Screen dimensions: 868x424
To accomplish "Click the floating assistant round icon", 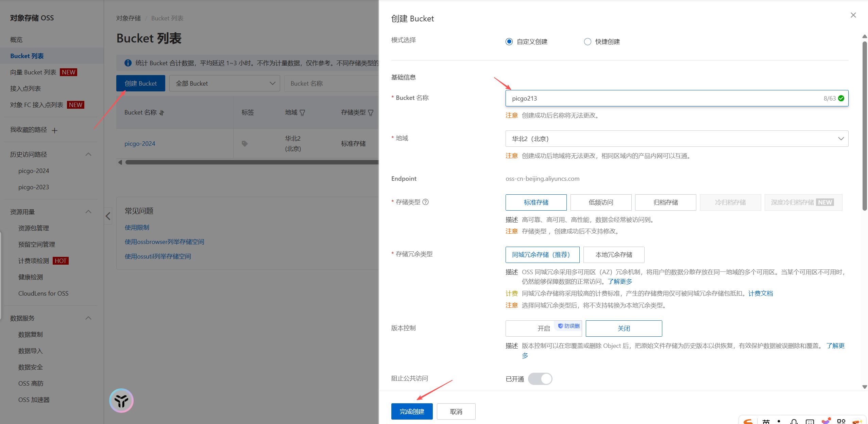I will (121, 401).
